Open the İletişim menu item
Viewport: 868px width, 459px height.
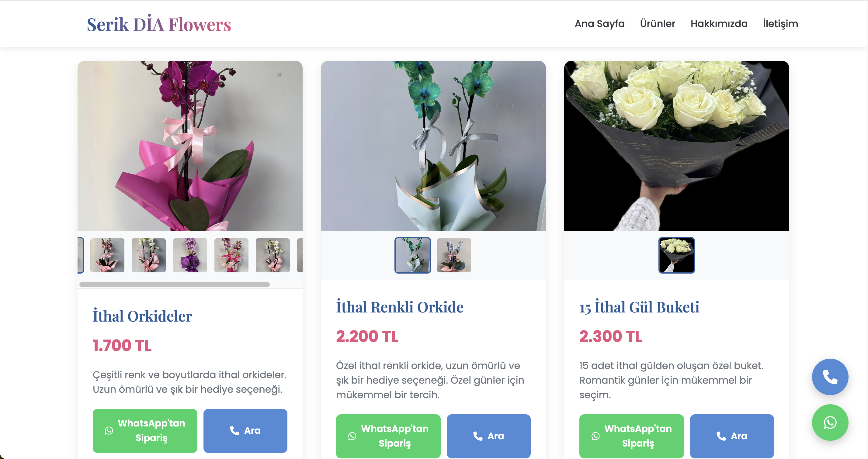pyautogui.click(x=780, y=24)
